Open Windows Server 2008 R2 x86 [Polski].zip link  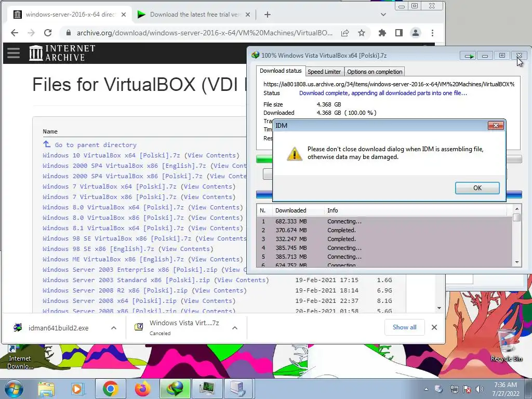(x=115, y=290)
